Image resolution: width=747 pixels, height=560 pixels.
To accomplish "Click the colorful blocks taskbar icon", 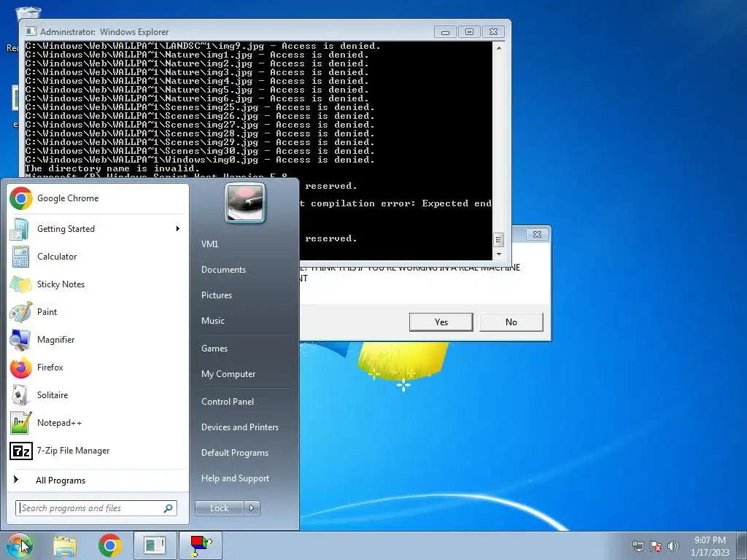I will [201, 545].
